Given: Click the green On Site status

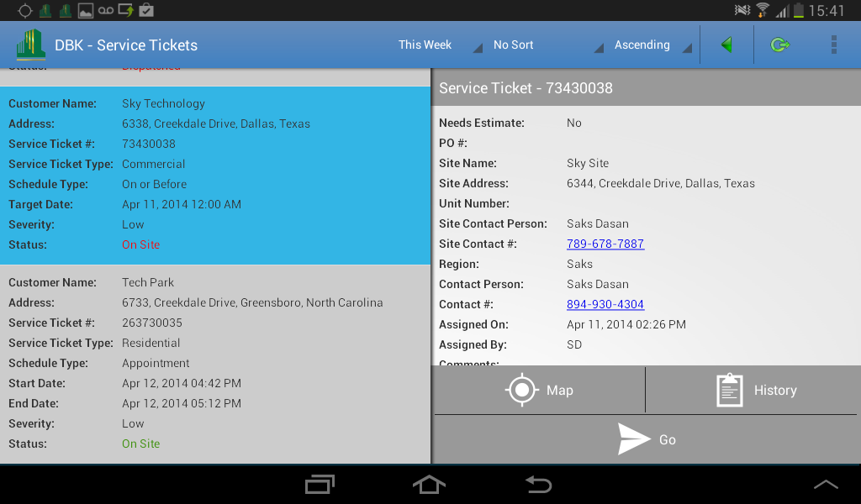Looking at the screenshot, I should tap(140, 444).
